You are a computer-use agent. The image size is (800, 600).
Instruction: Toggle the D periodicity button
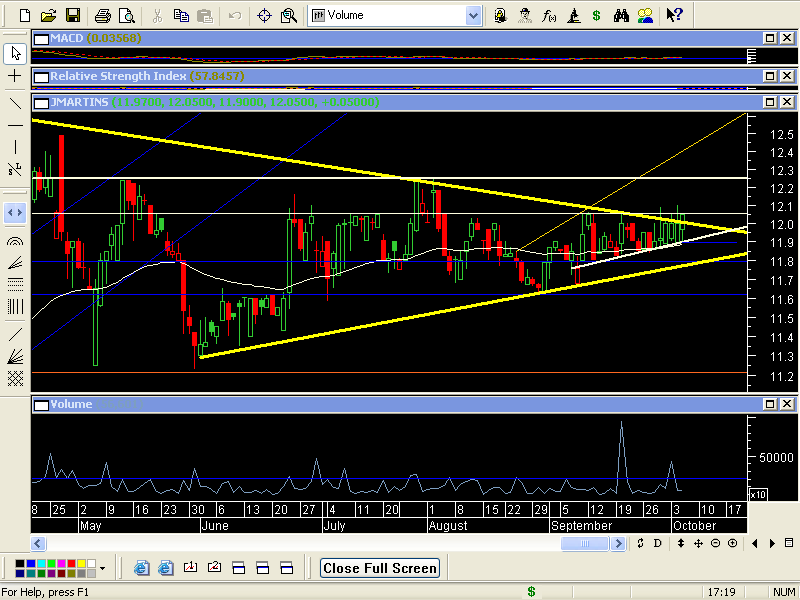click(x=658, y=543)
